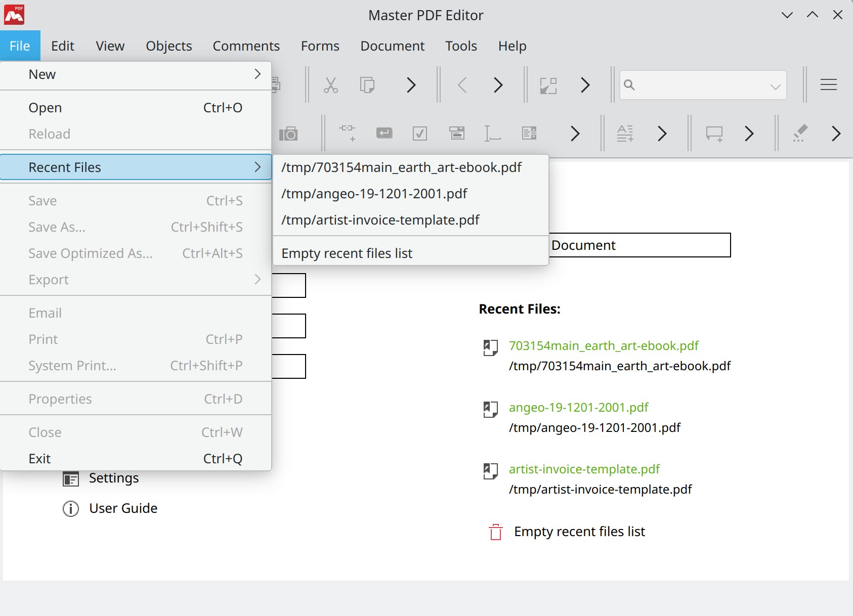Click path text /tmp/angeo-19-1201-2001.pdf on start page

pyautogui.click(x=594, y=428)
